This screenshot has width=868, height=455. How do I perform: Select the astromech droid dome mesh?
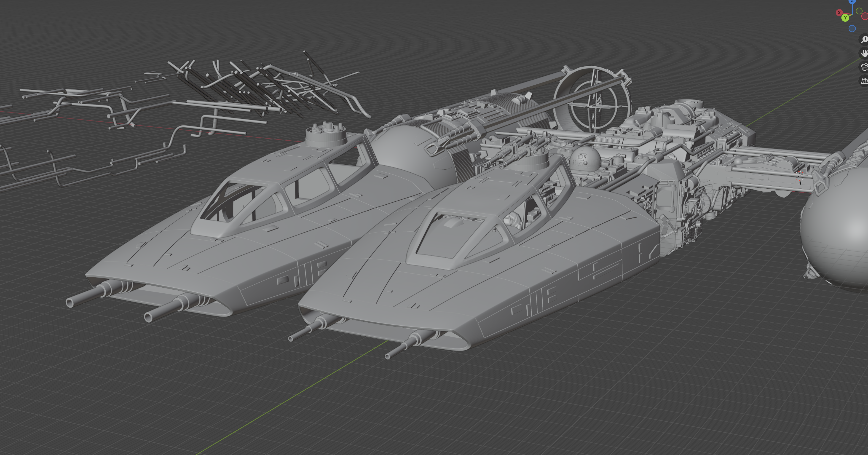(585, 159)
